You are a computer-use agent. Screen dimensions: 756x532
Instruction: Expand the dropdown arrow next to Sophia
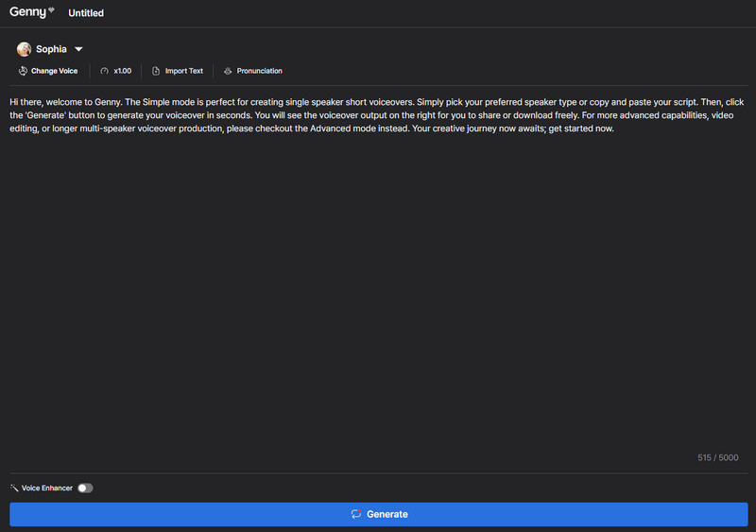(78, 49)
